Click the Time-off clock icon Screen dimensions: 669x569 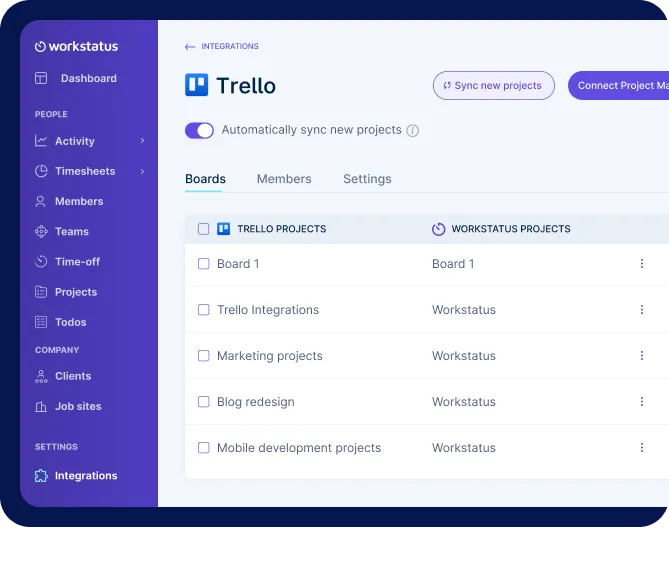click(41, 261)
